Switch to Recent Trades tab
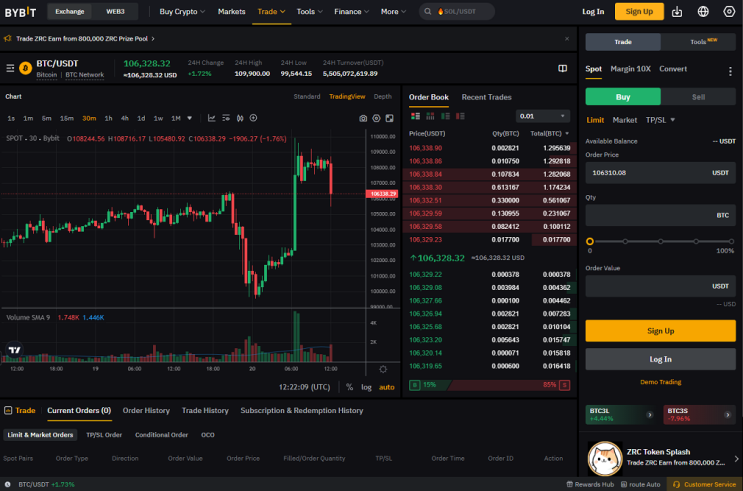The width and height of the screenshot is (743, 491). pyautogui.click(x=486, y=97)
